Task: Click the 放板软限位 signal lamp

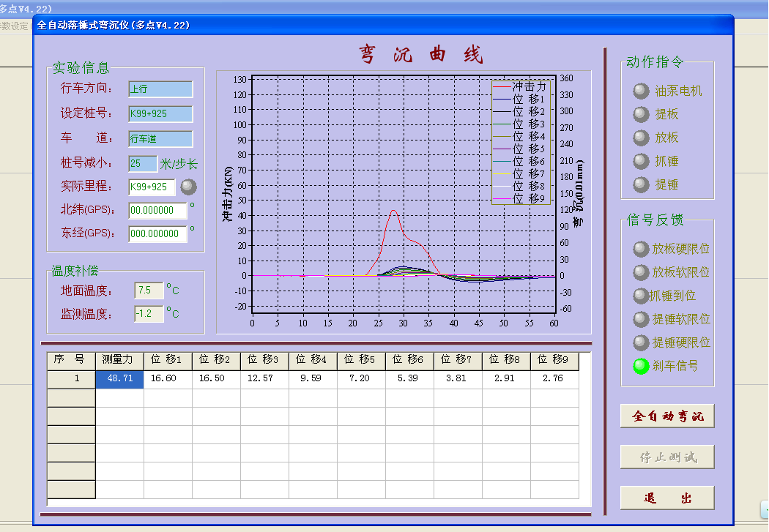Action: (641, 272)
